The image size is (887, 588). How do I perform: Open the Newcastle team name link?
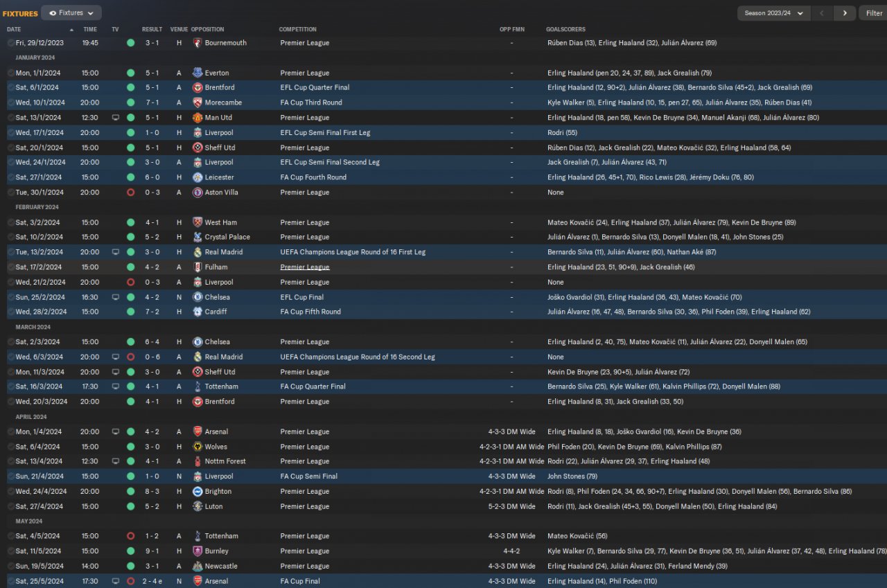point(221,567)
